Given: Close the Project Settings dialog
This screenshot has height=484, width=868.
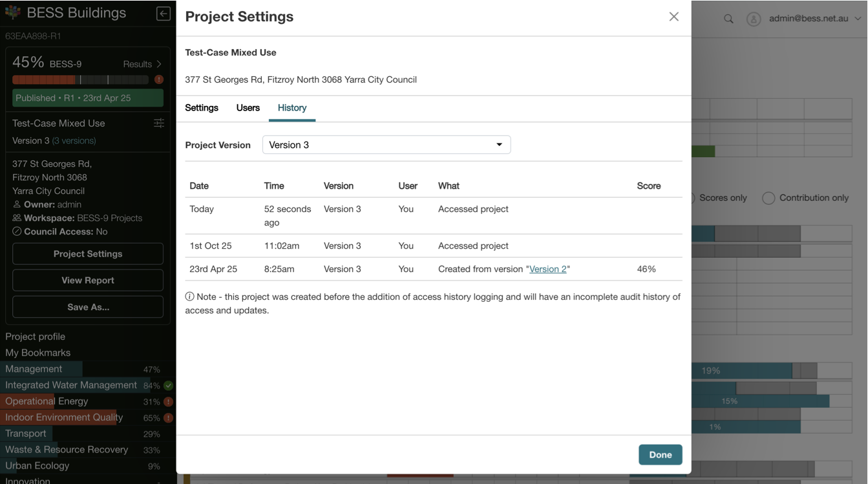Looking at the screenshot, I should coord(673,17).
